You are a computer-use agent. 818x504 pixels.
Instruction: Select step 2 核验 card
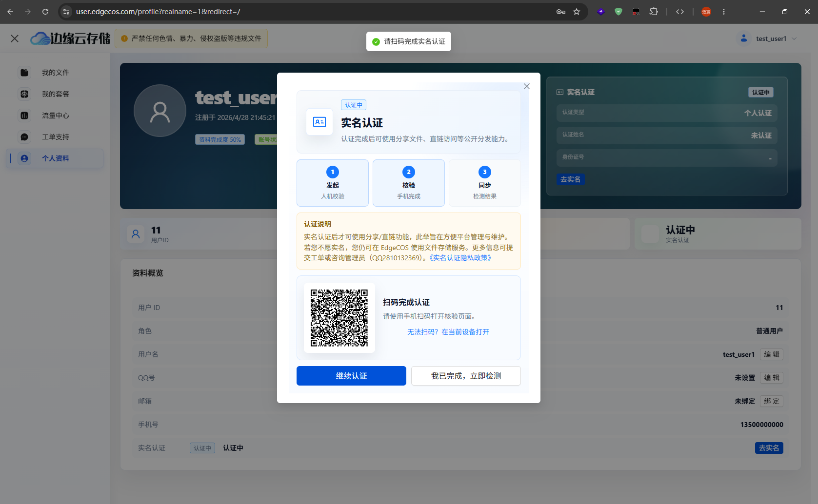point(409,183)
